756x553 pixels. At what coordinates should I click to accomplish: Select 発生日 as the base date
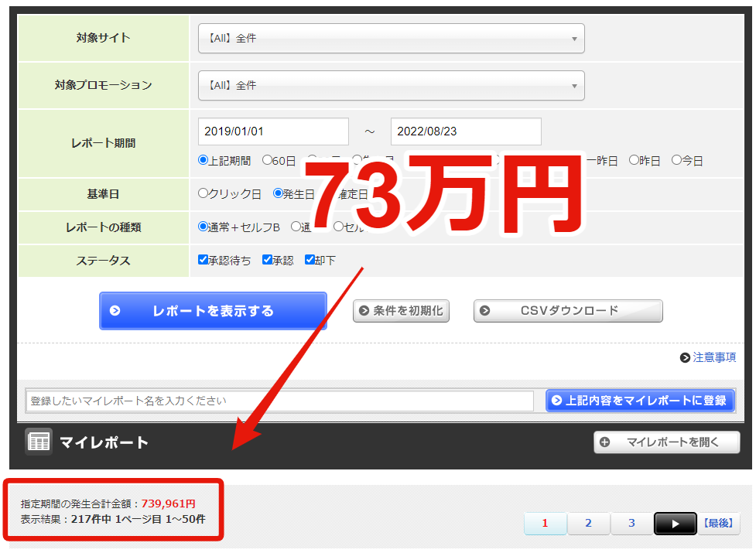[278, 193]
